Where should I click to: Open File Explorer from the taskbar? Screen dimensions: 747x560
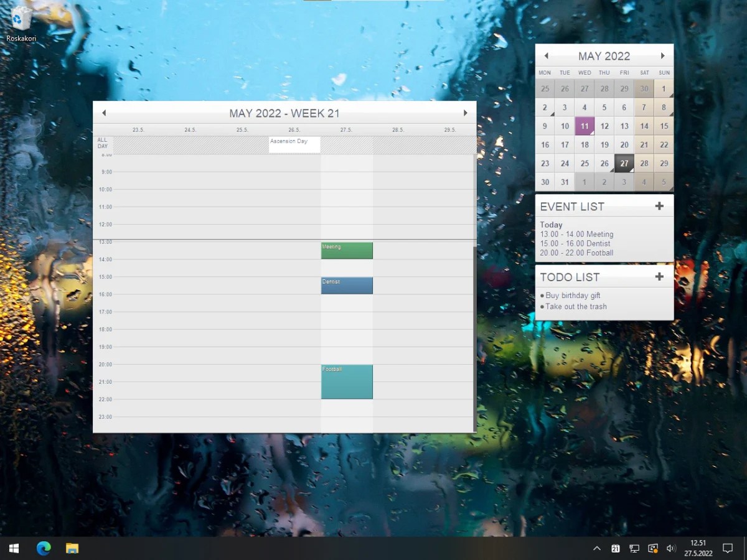pyautogui.click(x=72, y=548)
